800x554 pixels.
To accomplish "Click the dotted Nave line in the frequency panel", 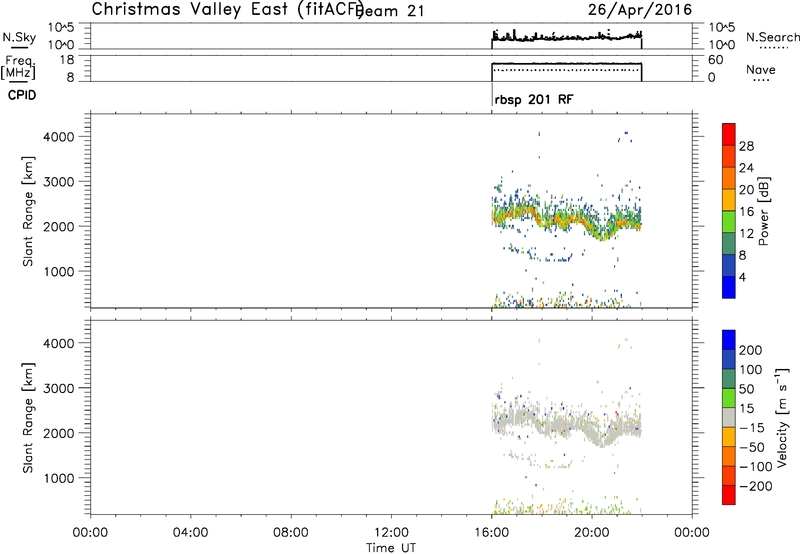I will 566,70.
